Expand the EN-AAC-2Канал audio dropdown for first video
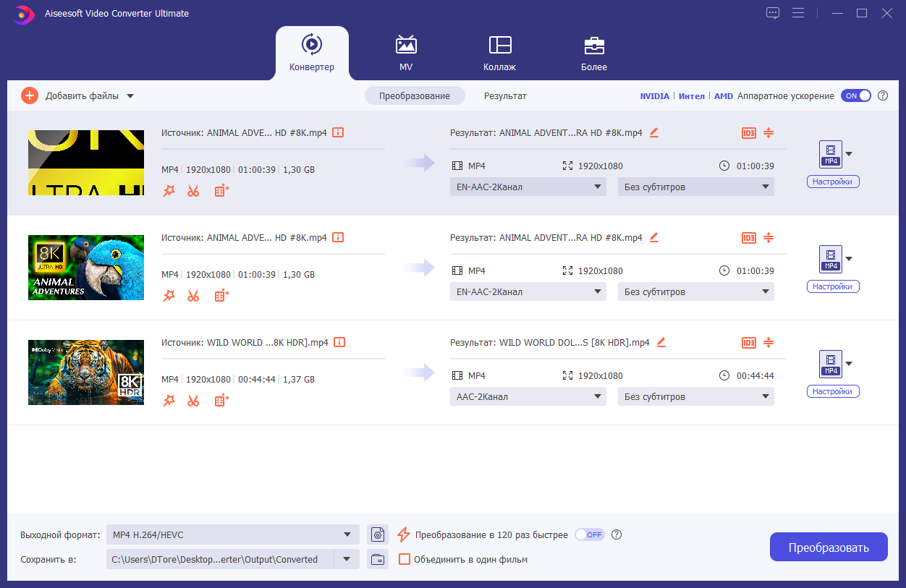This screenshot has width=906, height=588. click(528, 187)
